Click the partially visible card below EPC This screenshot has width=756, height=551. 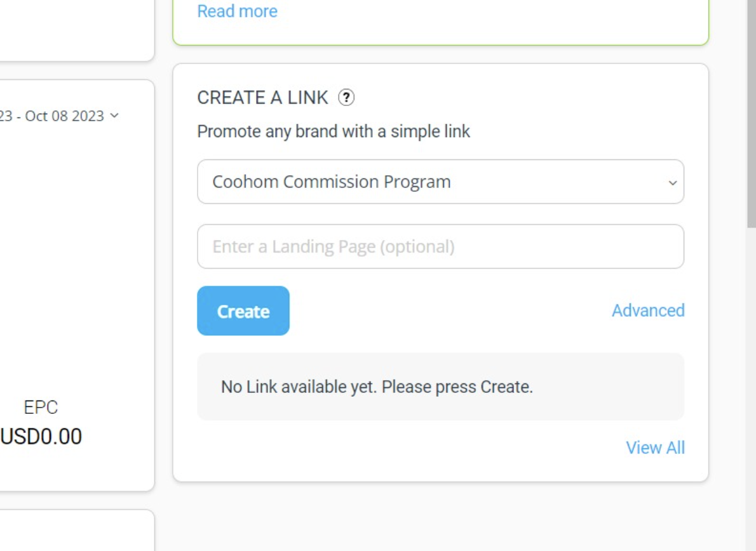point(76,532)
